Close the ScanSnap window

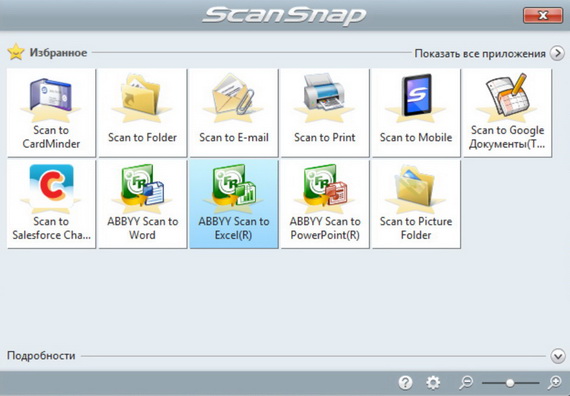tap(543, 15)
